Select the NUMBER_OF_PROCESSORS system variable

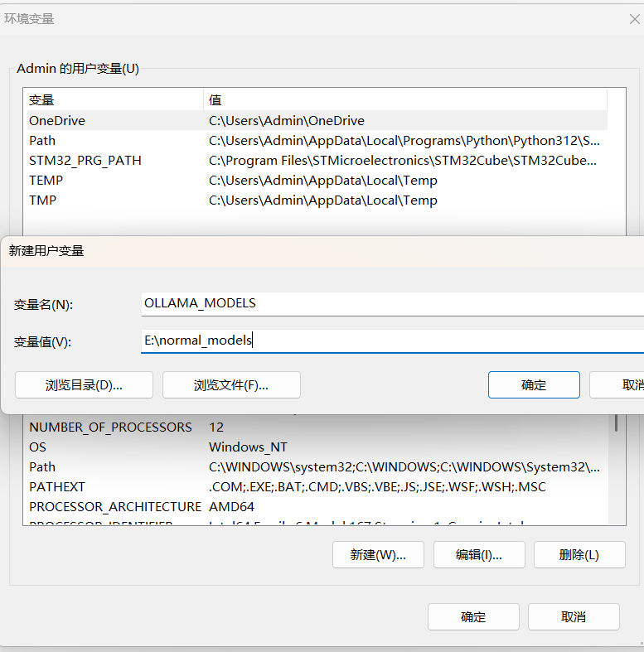315,427
